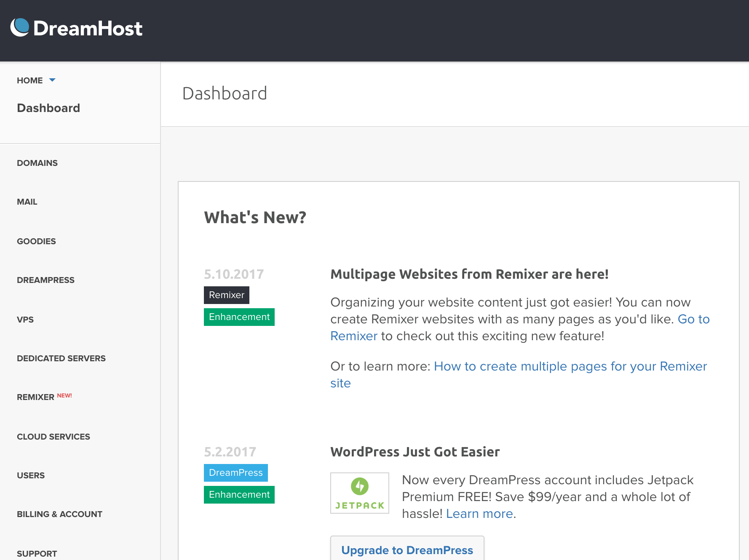749x560 pixels.
Task: Click Enhancement tag under 5.10.2017
Action: [239, 317]
